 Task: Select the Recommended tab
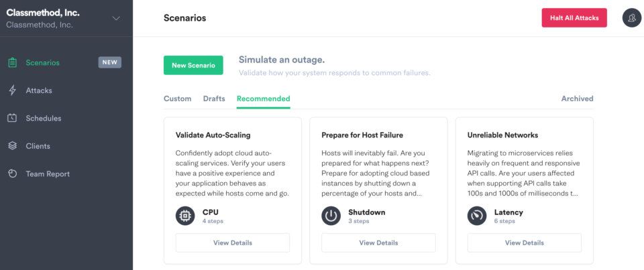(x=263, y=98)
